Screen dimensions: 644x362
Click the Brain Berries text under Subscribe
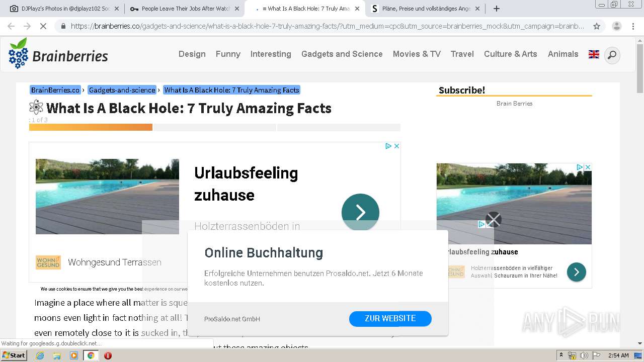tap(514, 103)
